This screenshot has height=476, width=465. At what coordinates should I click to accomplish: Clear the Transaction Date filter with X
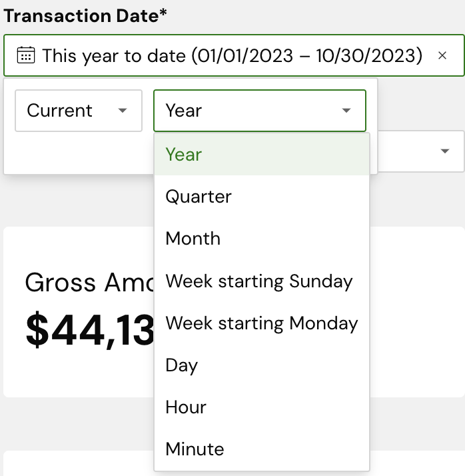click(442, 55)
